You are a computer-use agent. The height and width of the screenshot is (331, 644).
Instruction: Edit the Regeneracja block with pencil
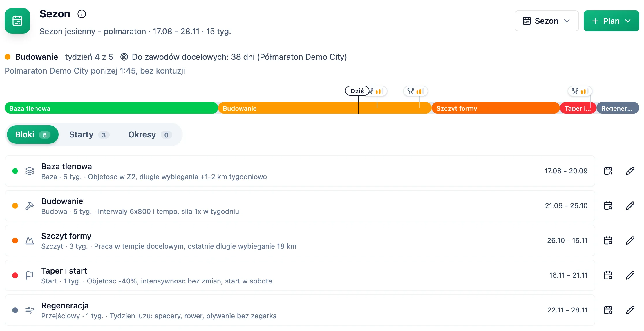click(x=630, y=310)
